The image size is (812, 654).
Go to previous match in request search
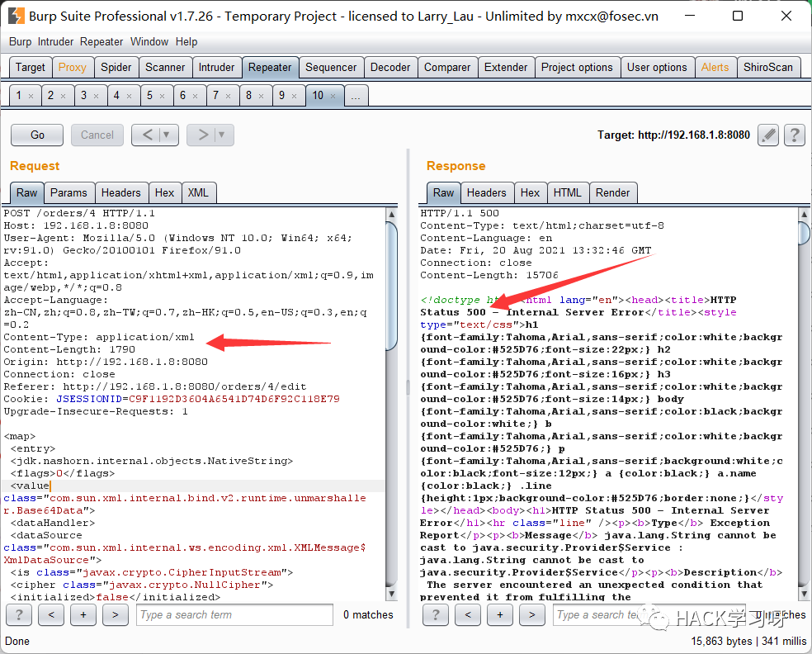(51, 614)
